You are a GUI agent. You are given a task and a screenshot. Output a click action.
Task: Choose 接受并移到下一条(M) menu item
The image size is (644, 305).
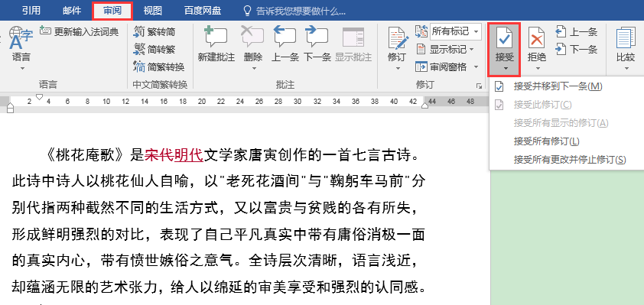(x=567, y=86)
